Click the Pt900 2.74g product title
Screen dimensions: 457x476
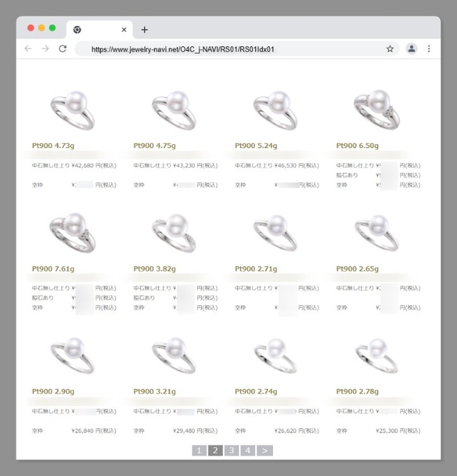click(256, 392)
